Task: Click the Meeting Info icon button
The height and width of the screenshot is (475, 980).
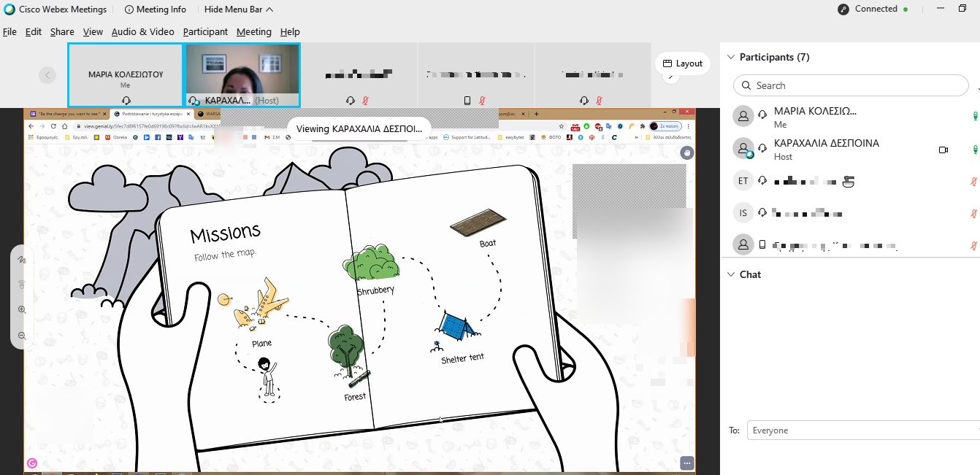Action: 129,9
